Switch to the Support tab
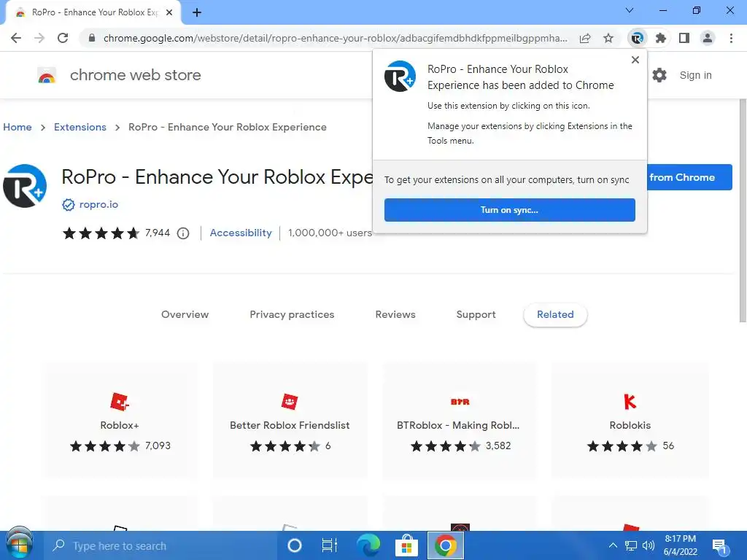747x560 pixels. (476, 314)
